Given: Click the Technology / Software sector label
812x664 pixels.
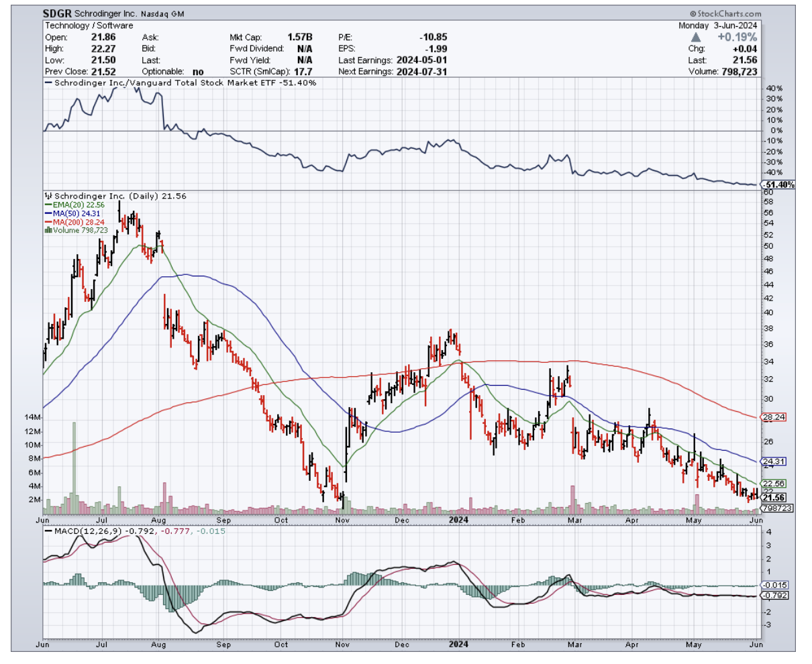Looking at the screenshot, I should click(x=89, y=25).
